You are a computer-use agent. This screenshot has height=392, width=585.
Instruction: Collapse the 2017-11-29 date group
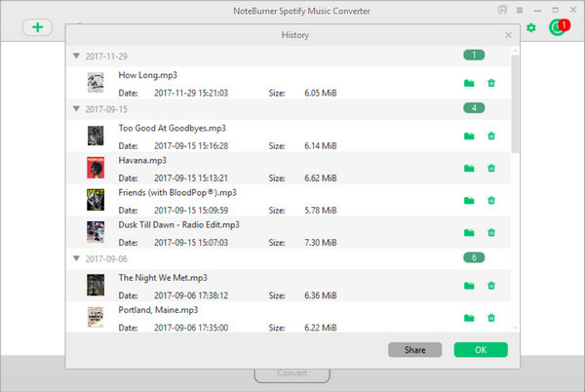pos(76,56)
